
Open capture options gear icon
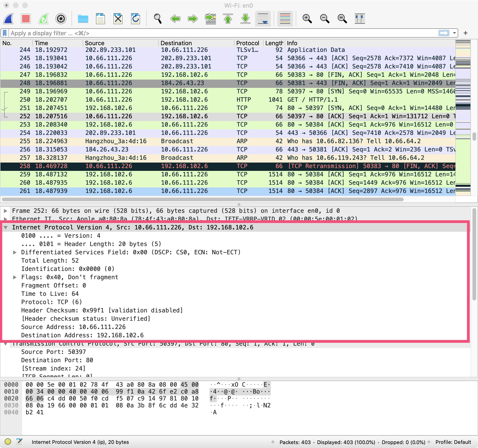[61, 18]
